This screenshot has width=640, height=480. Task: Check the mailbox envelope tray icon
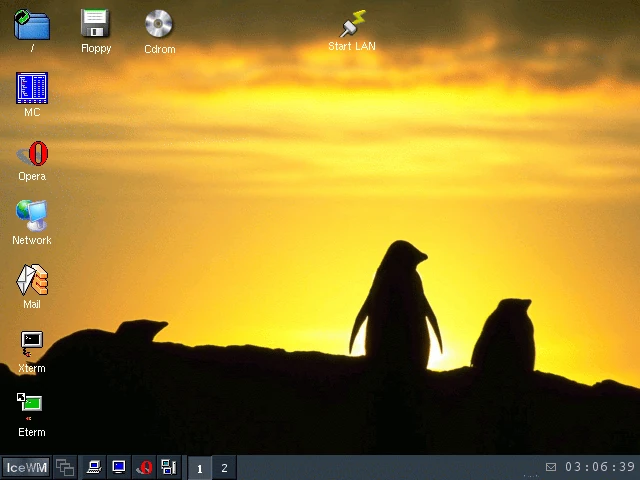point(551,467)
